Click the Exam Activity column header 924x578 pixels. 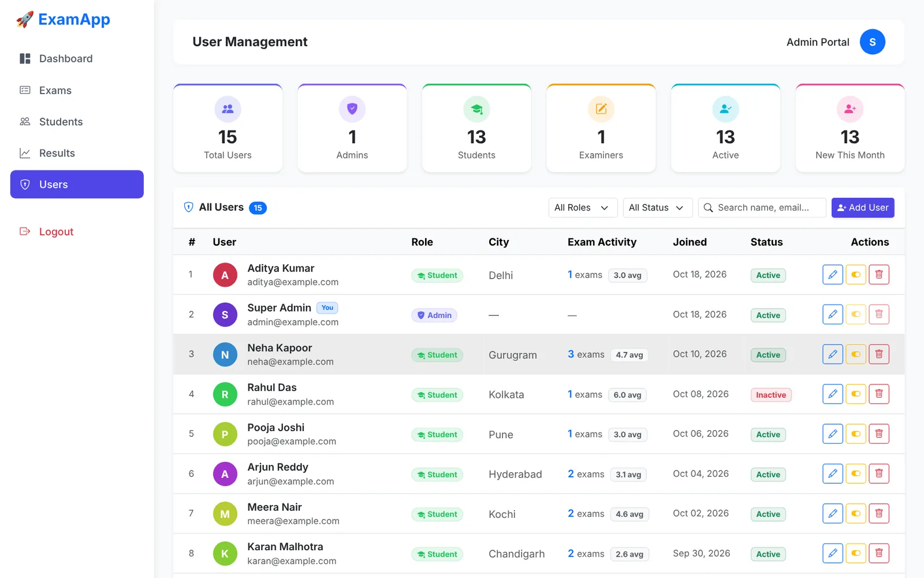(602, 242)
